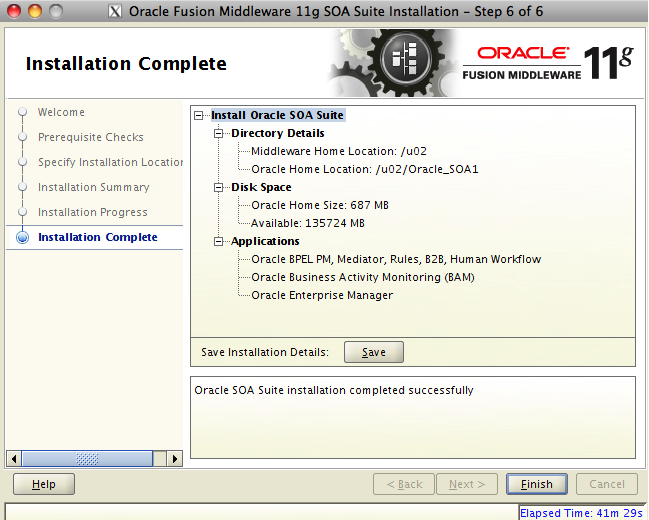
Task: Click right arrow of sidebar horizontal scrollbar
Action: (175, 459)
